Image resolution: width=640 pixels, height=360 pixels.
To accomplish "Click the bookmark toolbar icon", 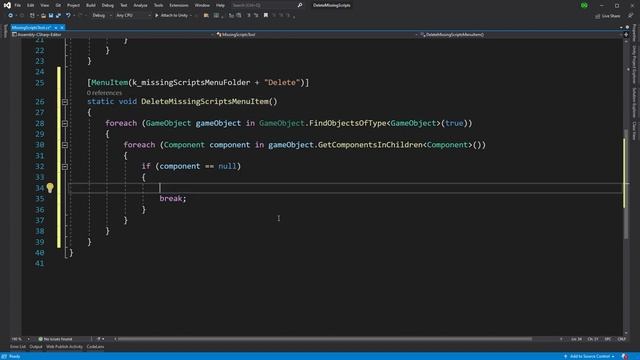I will click(x=266, y=16).
